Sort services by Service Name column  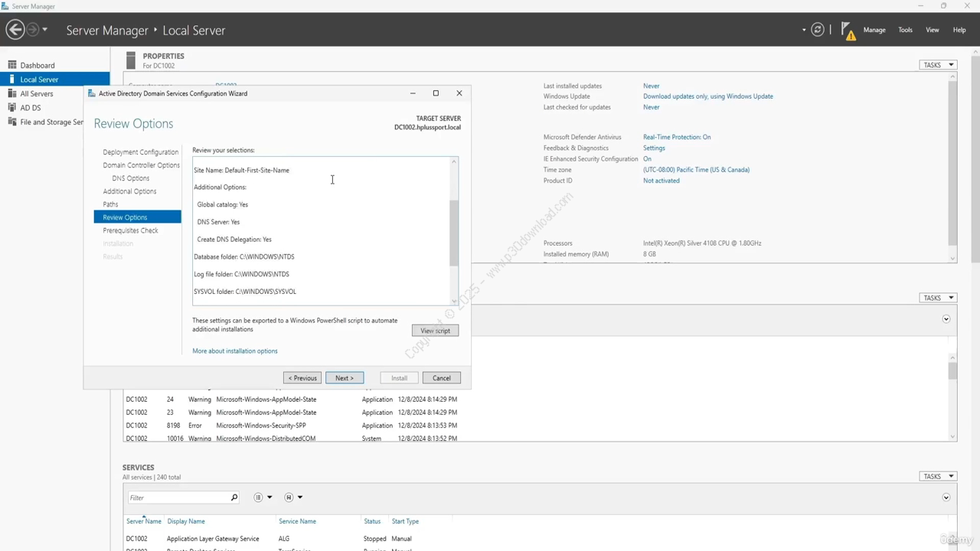tap(297, 521)
